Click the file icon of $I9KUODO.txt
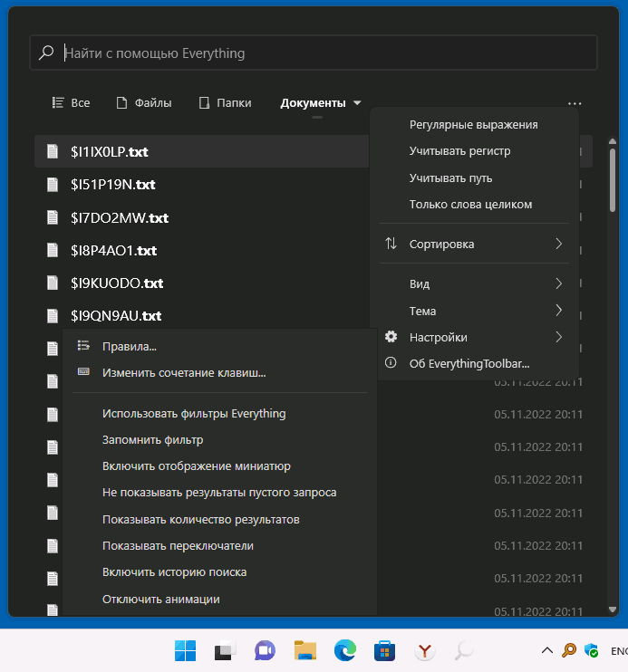Viewport: 628px width, 672px height. [53, 283]
